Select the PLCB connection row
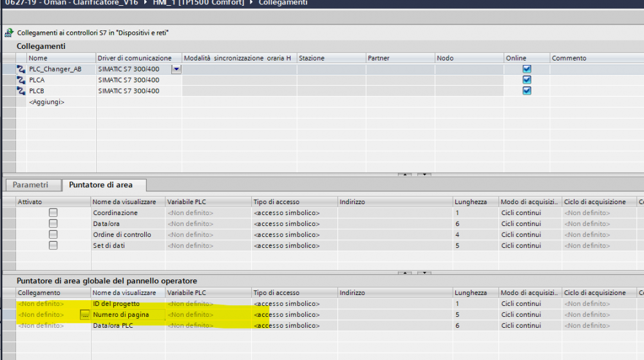 point(37,91)
